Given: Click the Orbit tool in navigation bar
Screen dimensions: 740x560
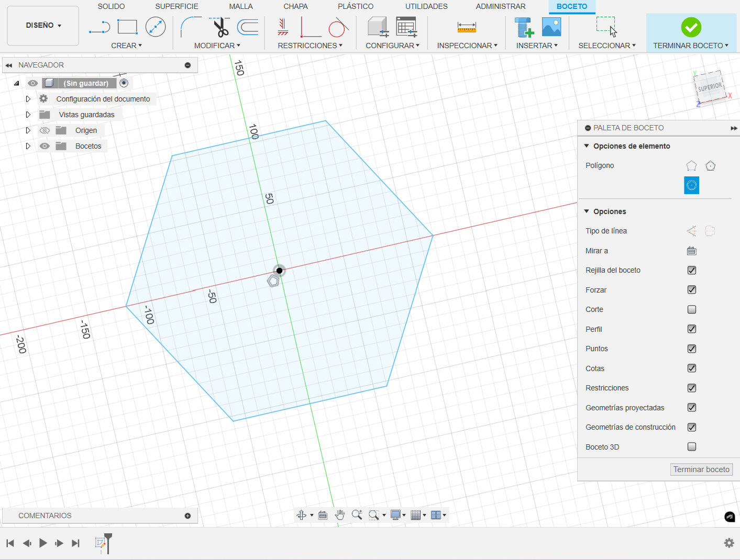Looking at the screenshot, I should [x=302, y=515].
